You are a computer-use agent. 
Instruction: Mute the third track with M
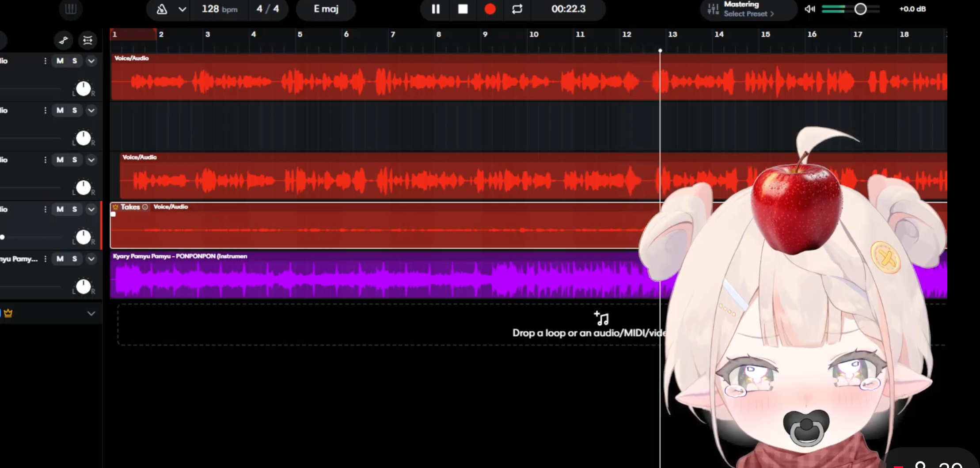pos(60,160)
